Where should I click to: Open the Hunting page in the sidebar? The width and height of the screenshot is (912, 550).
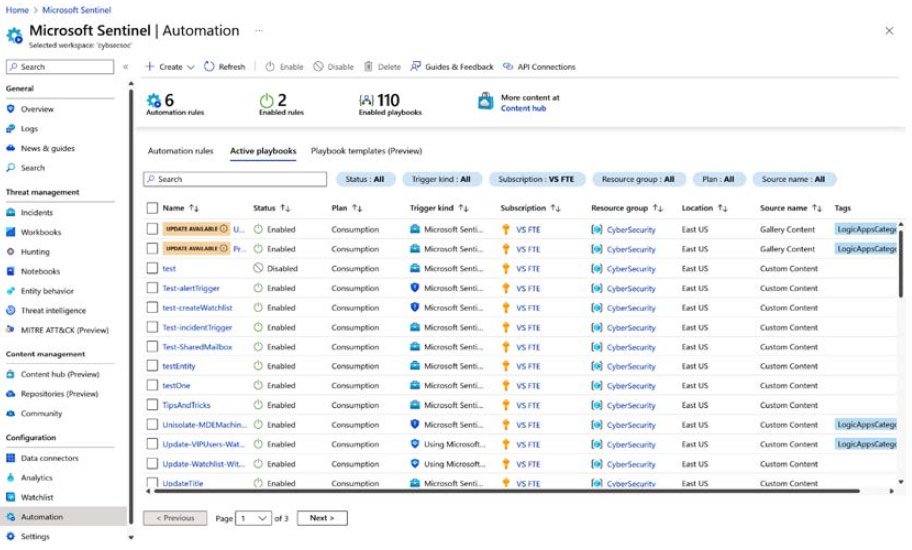click(35, 252)
